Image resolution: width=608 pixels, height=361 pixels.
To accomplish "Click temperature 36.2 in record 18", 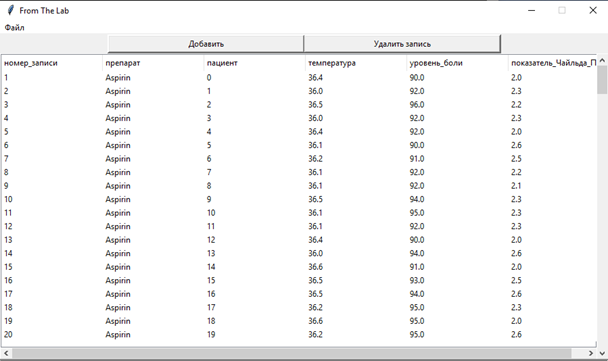I will 316,307.
